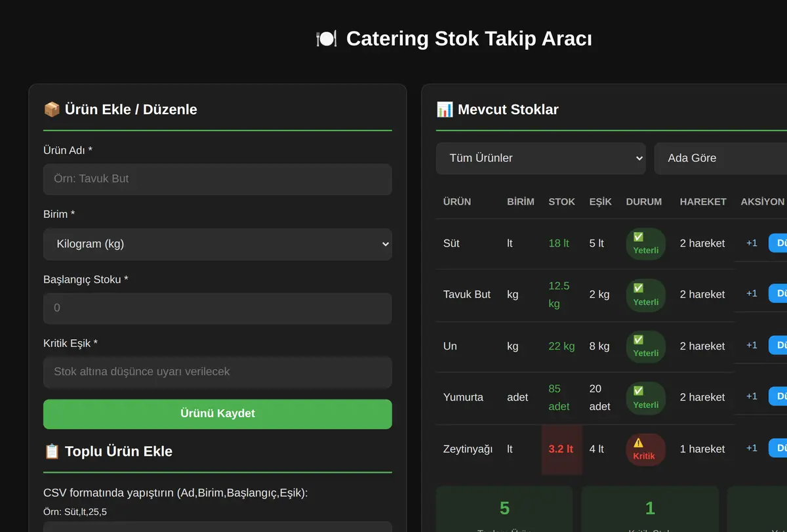This screenshot has width=787, height=532.
Task: Click the Ürün Adı input field
Action: (218, 179)
